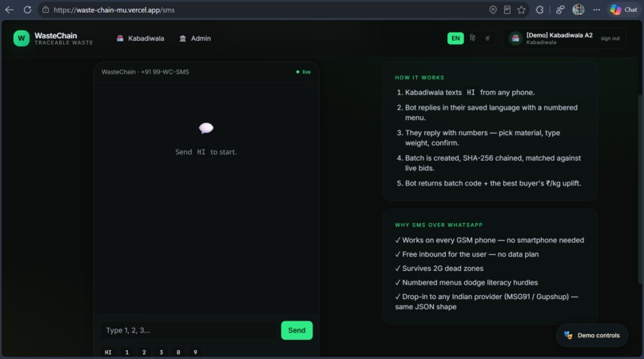
Task: View site information via the lock icon
Action: pyautogui.click(x=46, y=10)
